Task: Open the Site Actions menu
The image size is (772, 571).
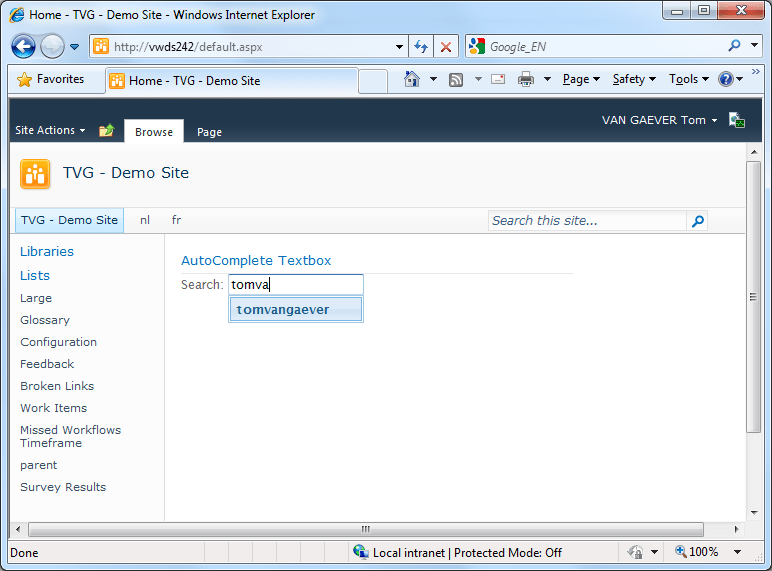Action: (50, 130)
